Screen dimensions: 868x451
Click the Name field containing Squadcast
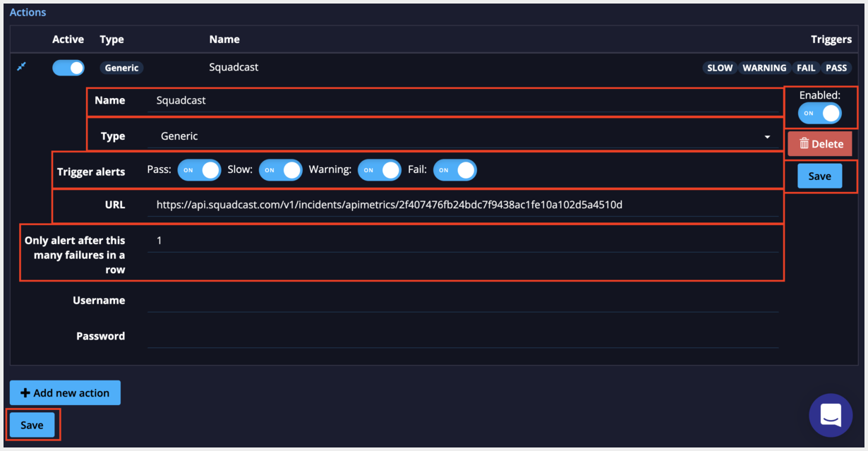tap(463, 100)
